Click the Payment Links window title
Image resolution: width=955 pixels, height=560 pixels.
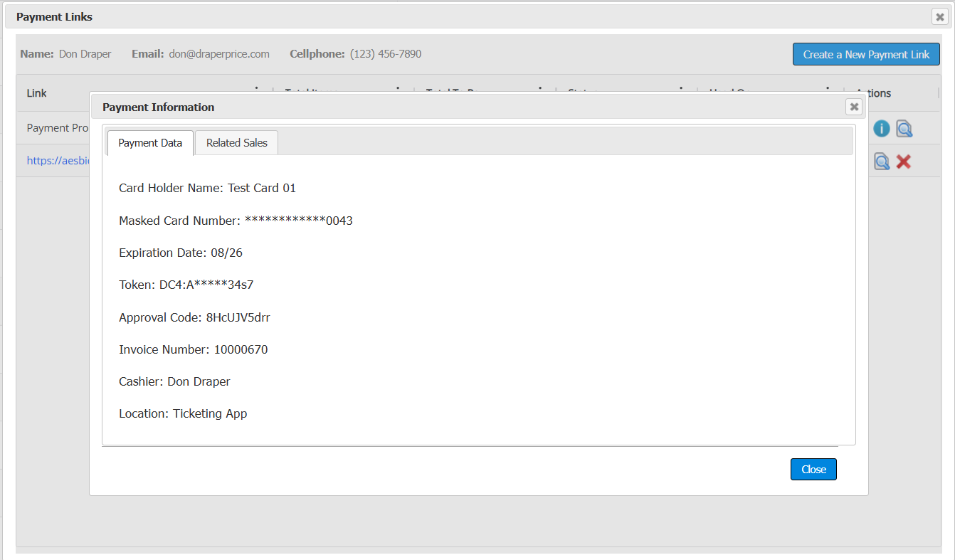(54, 17)
